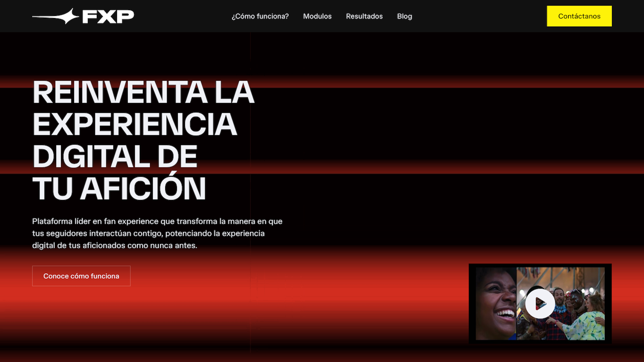
Task: Go to the Modulos section
Action: (317, 16)
